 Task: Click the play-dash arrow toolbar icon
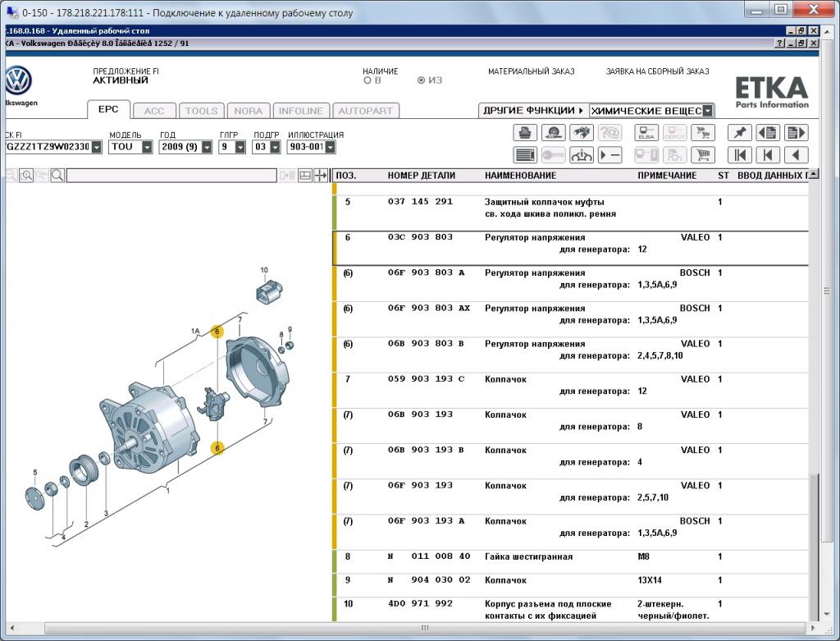click(x=610, y=155)
